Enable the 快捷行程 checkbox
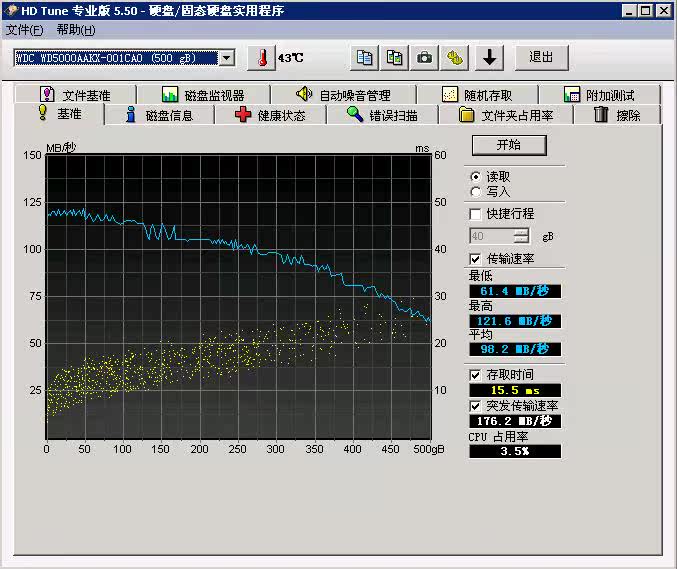 tap(475, 214)
